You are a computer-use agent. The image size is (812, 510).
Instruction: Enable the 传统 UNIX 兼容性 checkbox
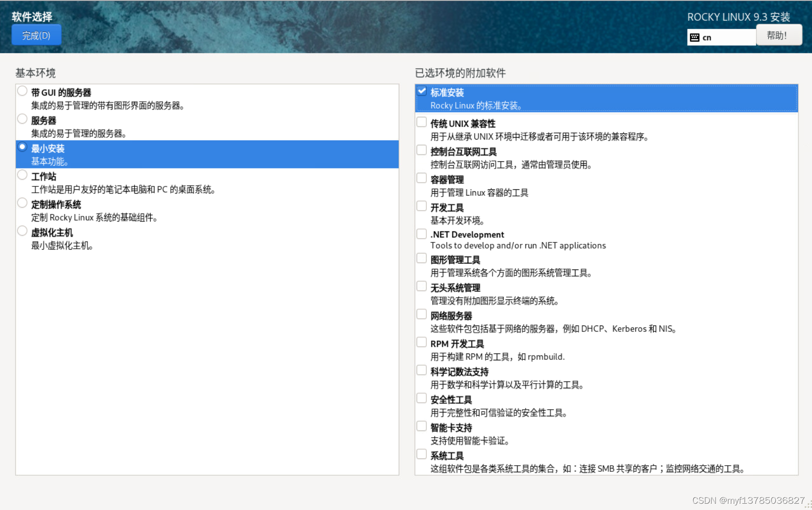(421, 122)
